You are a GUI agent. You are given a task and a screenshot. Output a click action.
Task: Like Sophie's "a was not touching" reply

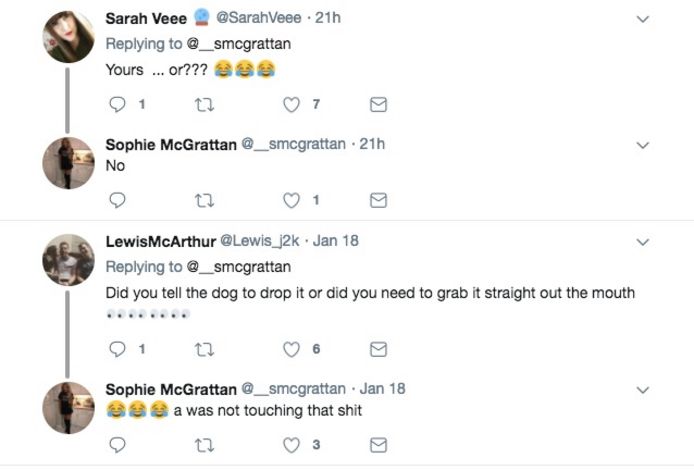pos(292,444)
